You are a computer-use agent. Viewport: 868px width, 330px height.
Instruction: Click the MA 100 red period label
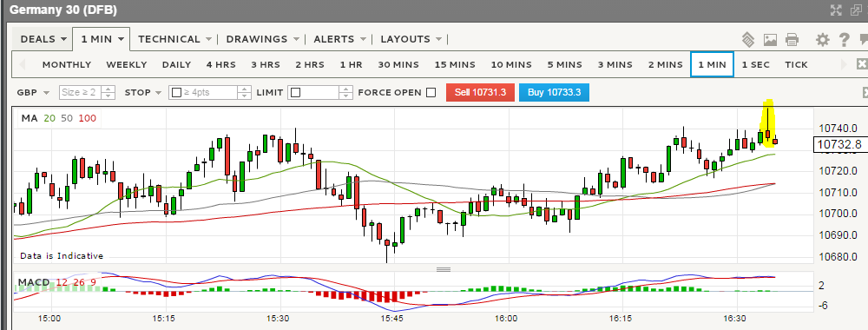pyautogui.click(x=88, y=118)
